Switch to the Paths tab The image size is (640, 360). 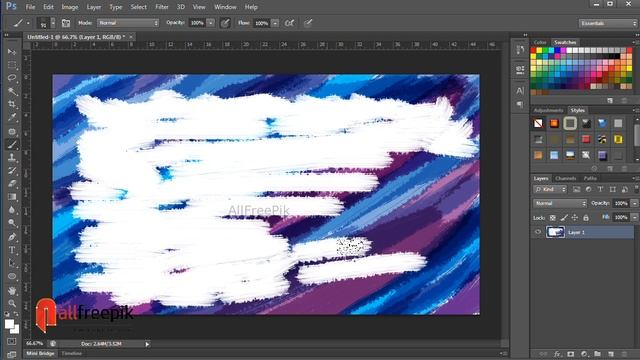pos(590,178)
